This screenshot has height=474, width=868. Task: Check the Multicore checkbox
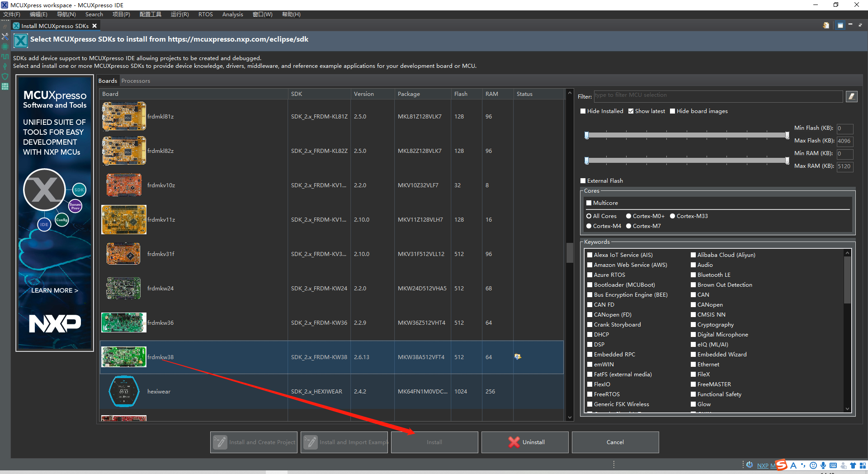point(589,203)
